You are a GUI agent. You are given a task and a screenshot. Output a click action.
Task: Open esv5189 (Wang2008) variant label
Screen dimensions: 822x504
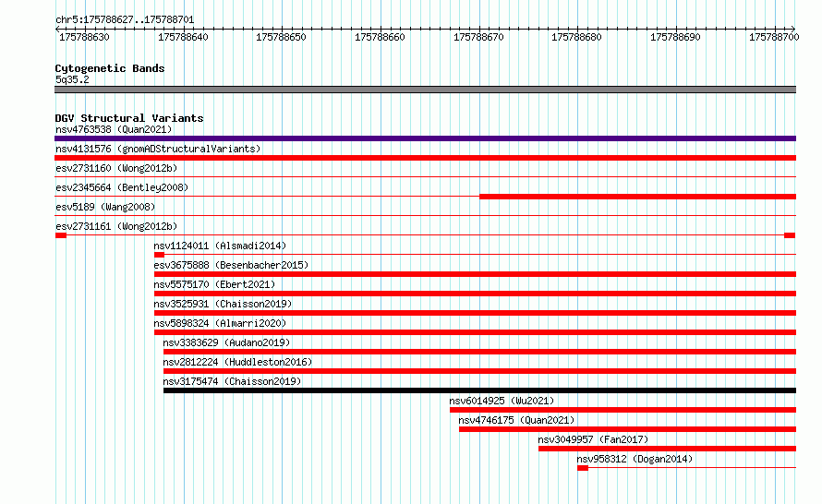point(105,207)
